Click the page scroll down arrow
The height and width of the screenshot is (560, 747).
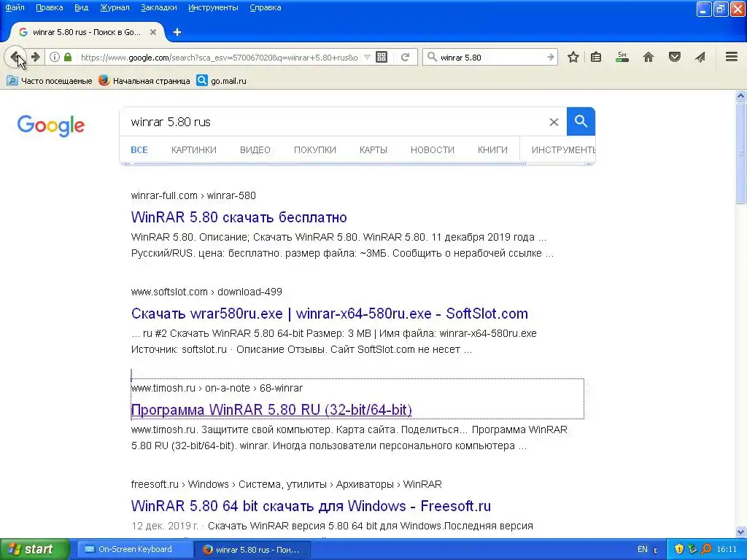tap(741, 532)
